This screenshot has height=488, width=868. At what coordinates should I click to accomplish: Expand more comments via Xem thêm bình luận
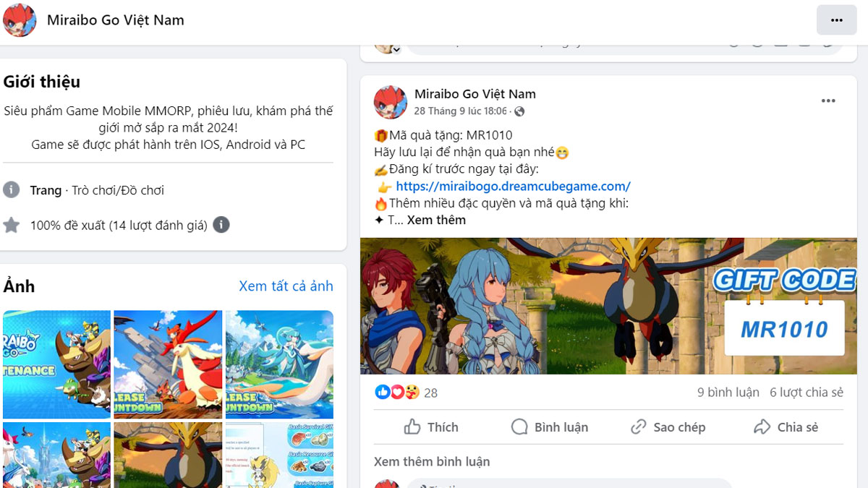click(432, 461)
